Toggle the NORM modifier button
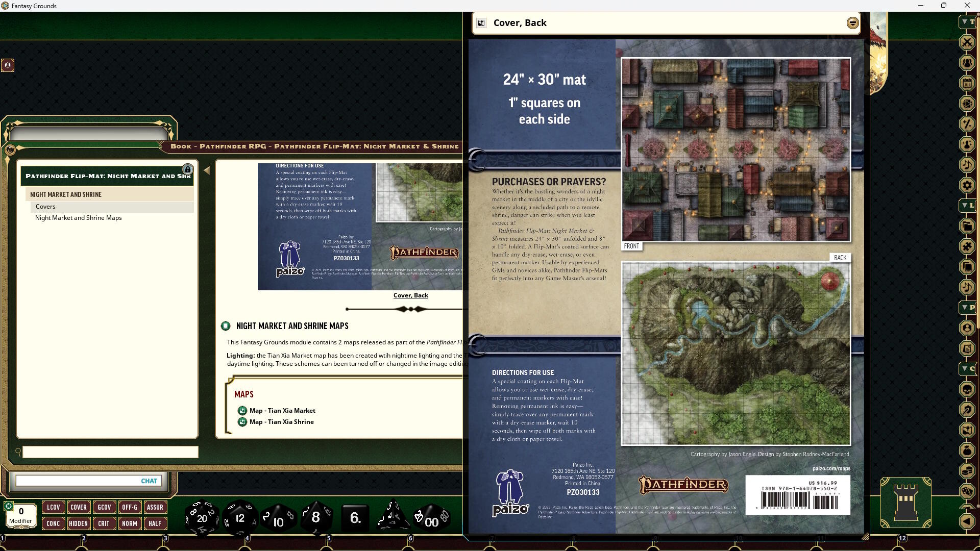The width and height of the screenshot is (980, 551). click(130, 523)
